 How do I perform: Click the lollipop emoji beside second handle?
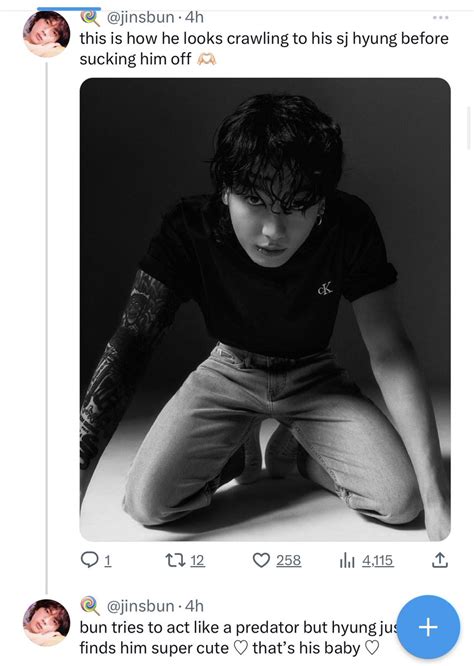click(90, 605)
